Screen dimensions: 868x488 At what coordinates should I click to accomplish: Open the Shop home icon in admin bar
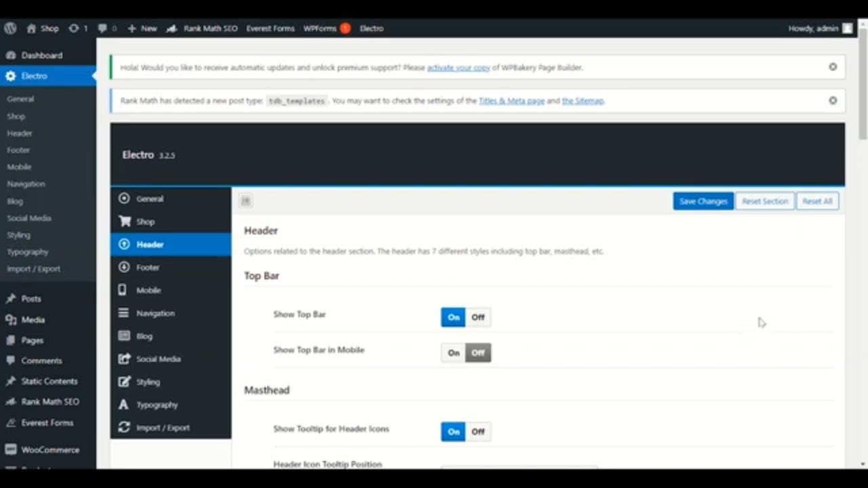(x=31, y=28)
